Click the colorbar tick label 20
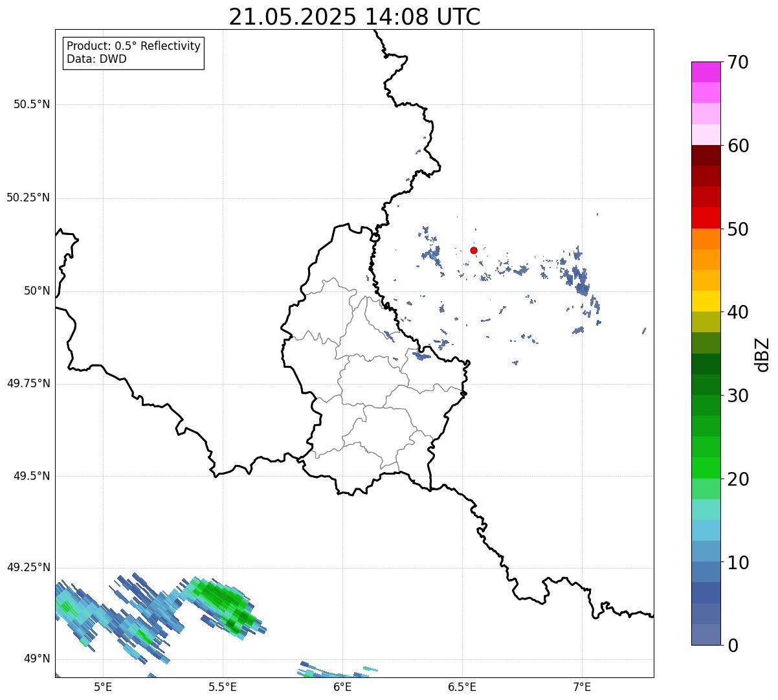This screenshot has height=700, width=778. [738, 479]
